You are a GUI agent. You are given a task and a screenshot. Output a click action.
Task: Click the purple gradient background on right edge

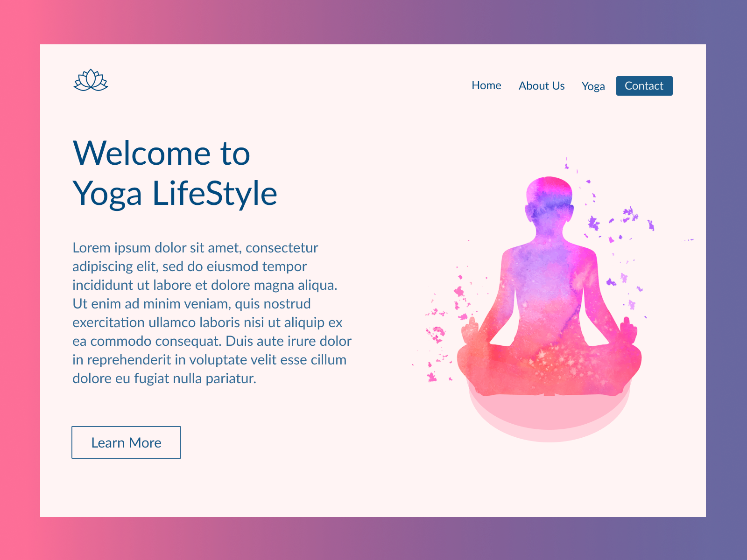tap(726, 280)
